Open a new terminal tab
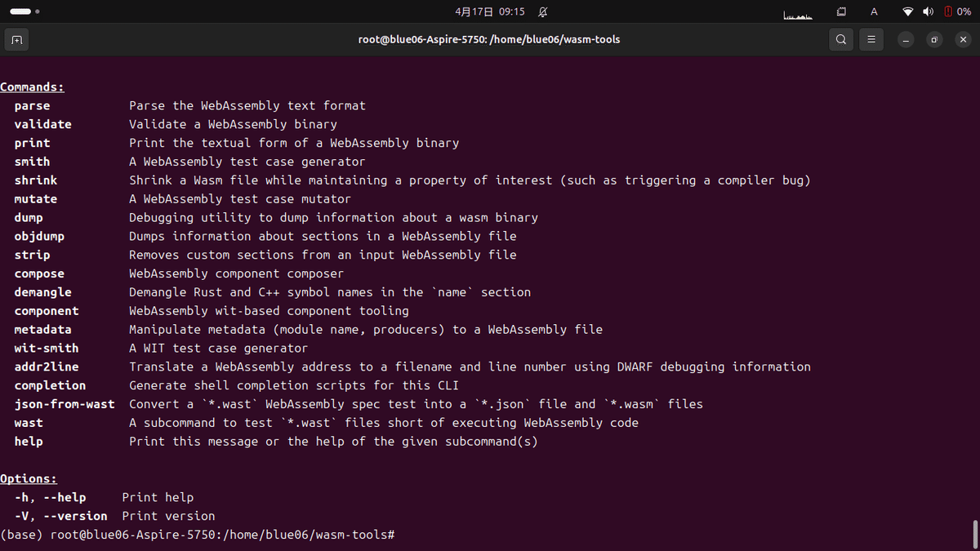 [x=16, y=39]
